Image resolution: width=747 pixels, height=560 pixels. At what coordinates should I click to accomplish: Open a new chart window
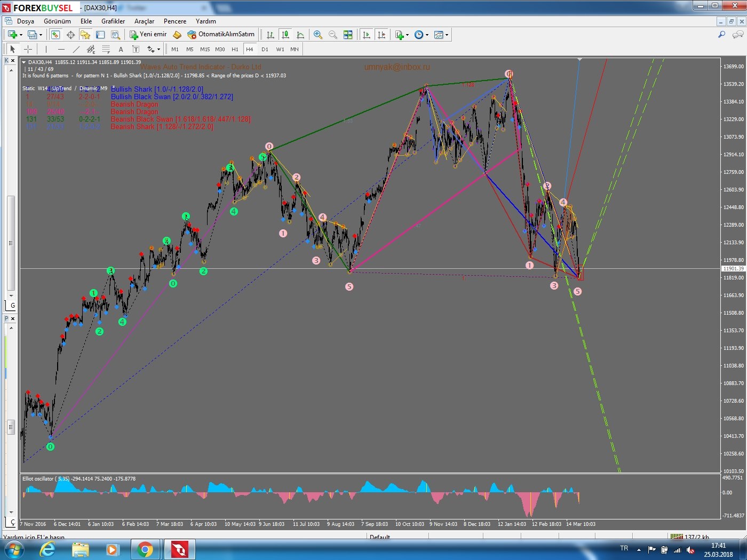[12, 35]
